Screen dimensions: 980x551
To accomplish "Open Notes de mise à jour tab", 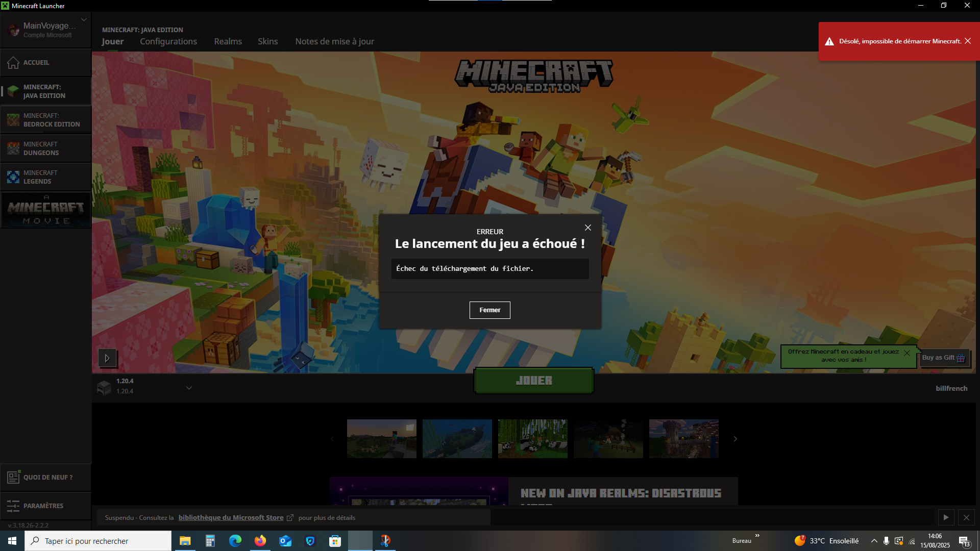I will (x=335, y=41).
